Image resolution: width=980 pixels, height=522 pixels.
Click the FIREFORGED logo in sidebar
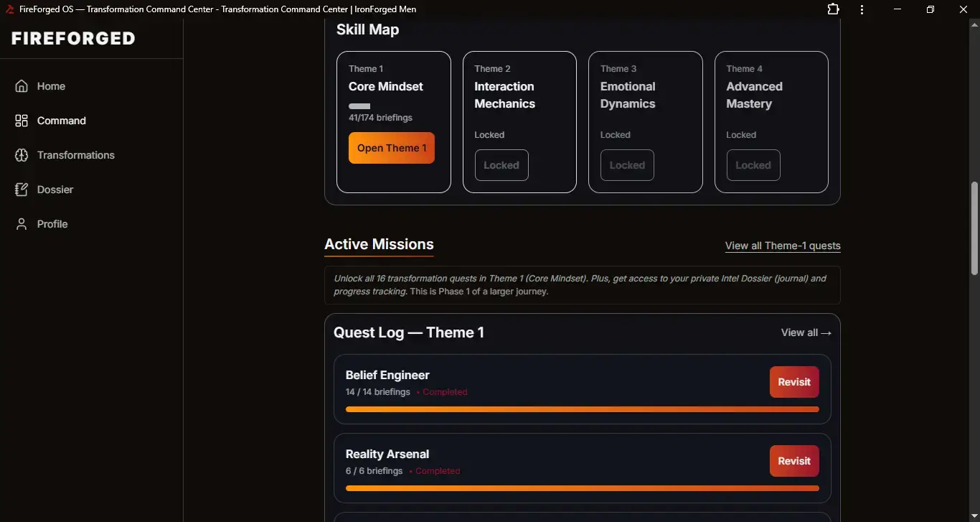(73, 39)
